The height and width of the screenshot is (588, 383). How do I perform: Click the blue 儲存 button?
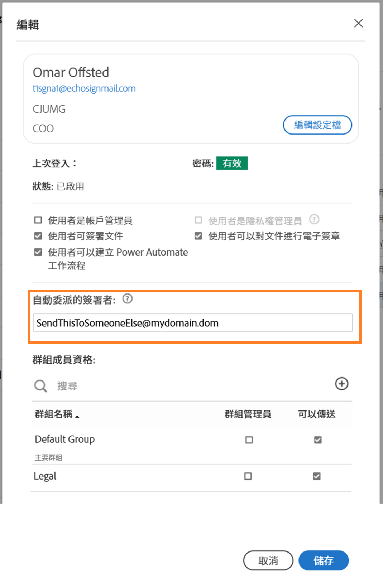coord(323,560)
